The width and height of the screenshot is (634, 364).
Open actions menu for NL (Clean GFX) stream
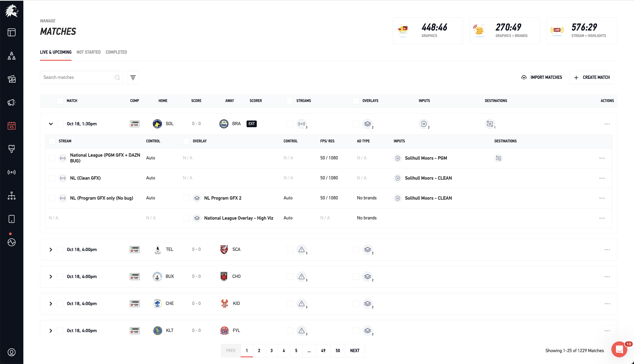tap(602, 178)
